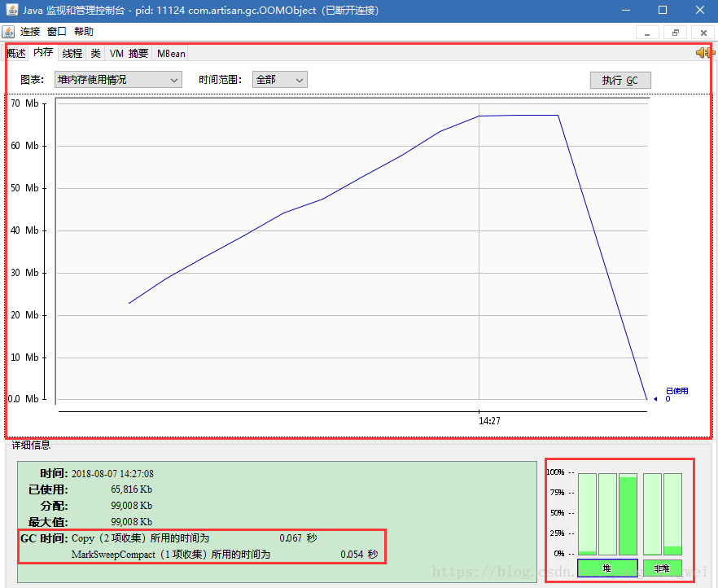The image size is (718, 588).
Task: Click the Java icon left of 连接 menu
Action: [8, 32]
